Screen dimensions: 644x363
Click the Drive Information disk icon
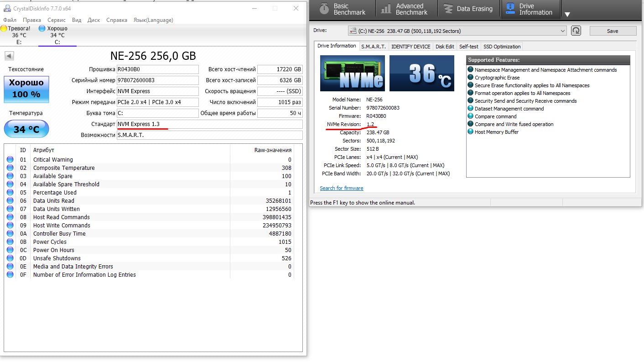coord(511,9)
